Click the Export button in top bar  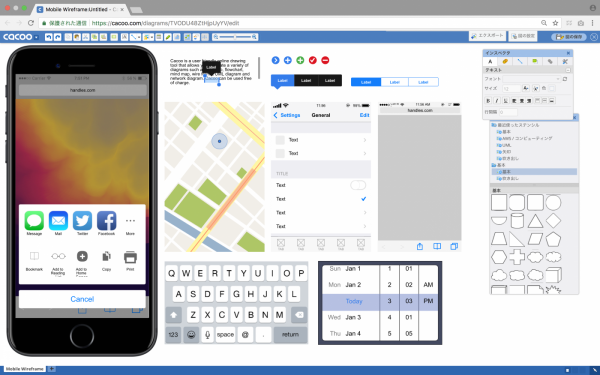pyautogui.click(x=488, y=36)
